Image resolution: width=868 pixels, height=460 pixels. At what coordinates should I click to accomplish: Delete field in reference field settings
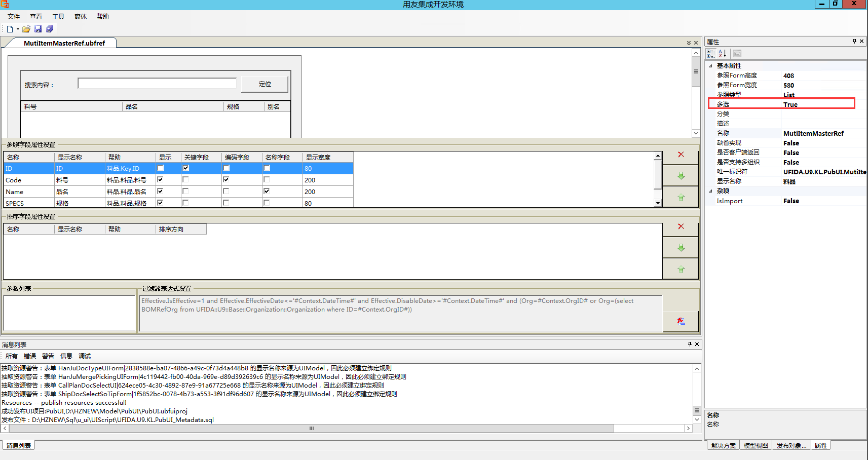[x=681, y=155]
